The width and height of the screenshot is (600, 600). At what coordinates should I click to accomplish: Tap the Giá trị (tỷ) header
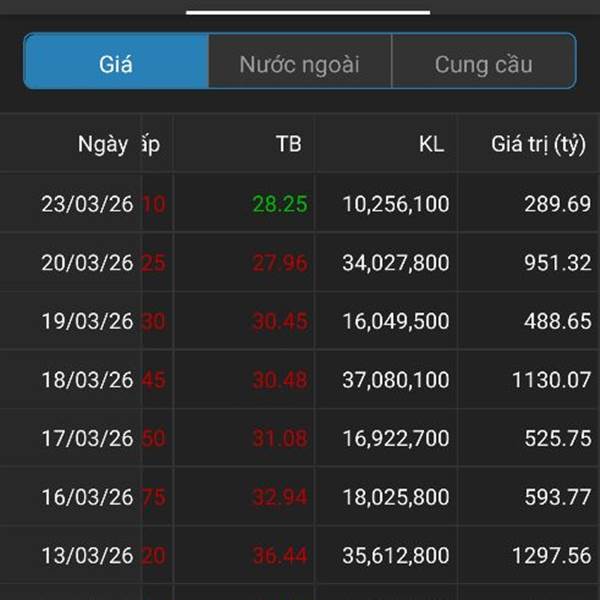[x=538, y=144]
